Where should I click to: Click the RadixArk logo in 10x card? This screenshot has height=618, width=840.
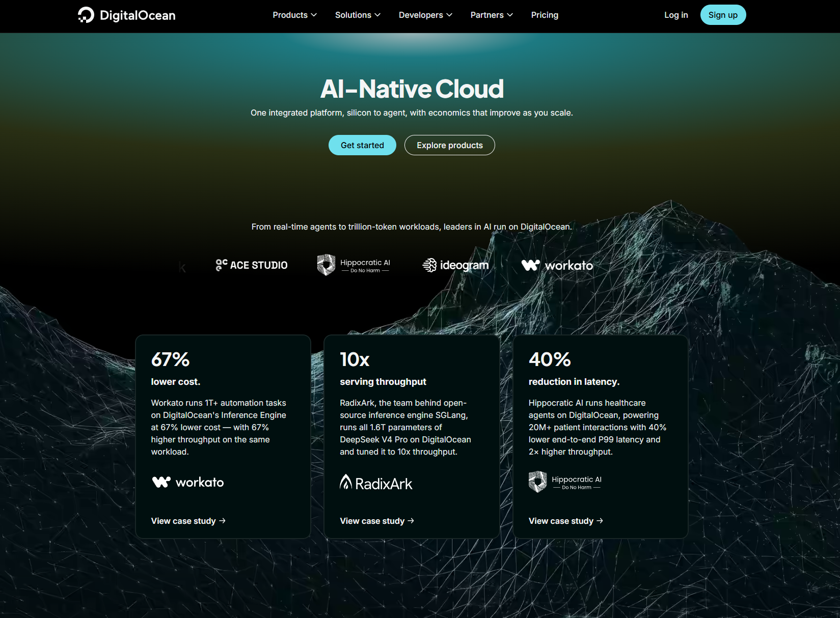click(x=376, y=483)
